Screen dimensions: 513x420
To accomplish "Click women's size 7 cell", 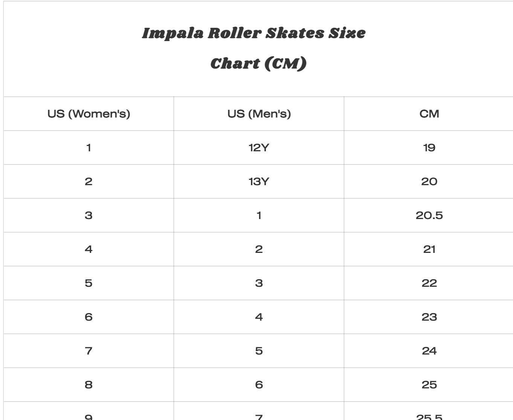I will tap(89, 351).
